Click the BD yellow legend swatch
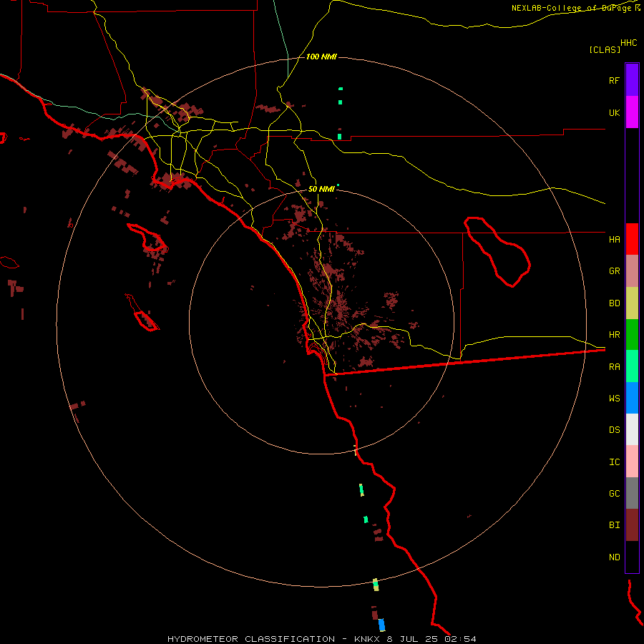This screenshot has width=644, height=644. tap(632, 303)
